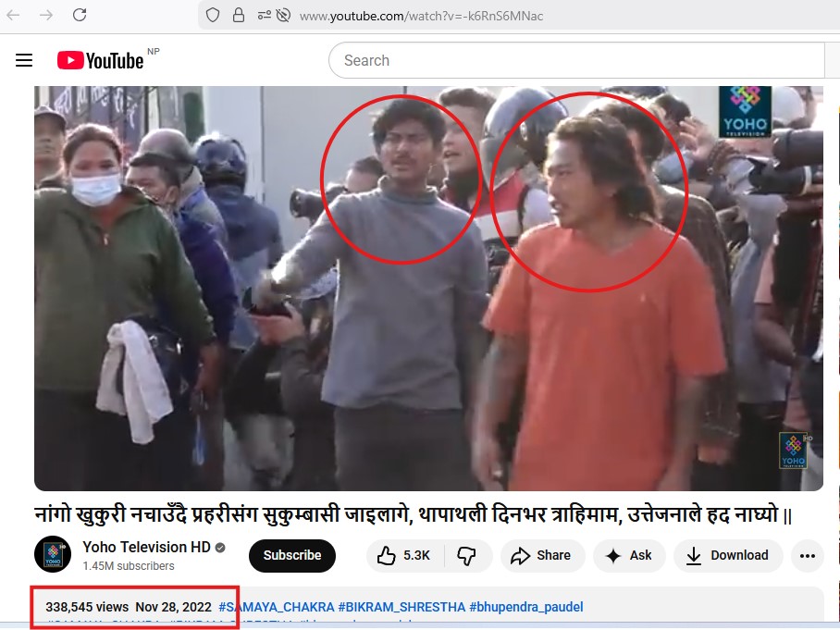Image resolution: width=840 pixels, height=630 pixels.
Task: Click the YouTube logo to go home
Action: point(100,61)
